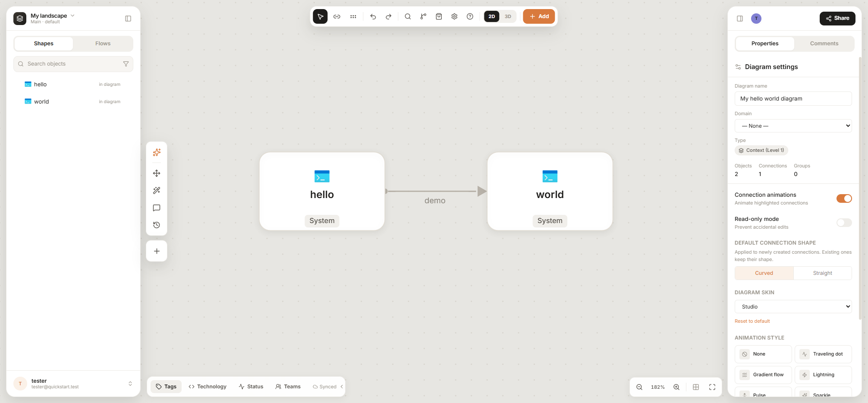
Task: Switch to the Comments tab
Action: [824, 44]
